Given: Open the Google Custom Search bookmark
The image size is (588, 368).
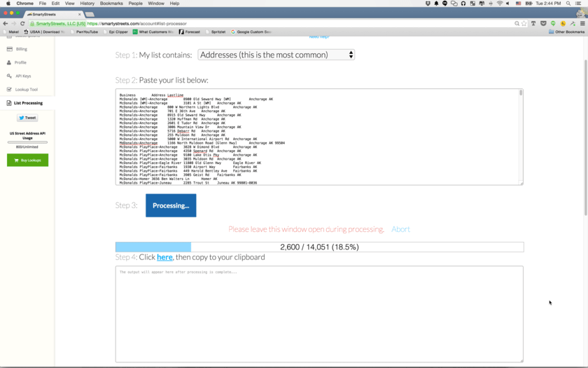Looking at the screenshot, I should click(251, 32).
